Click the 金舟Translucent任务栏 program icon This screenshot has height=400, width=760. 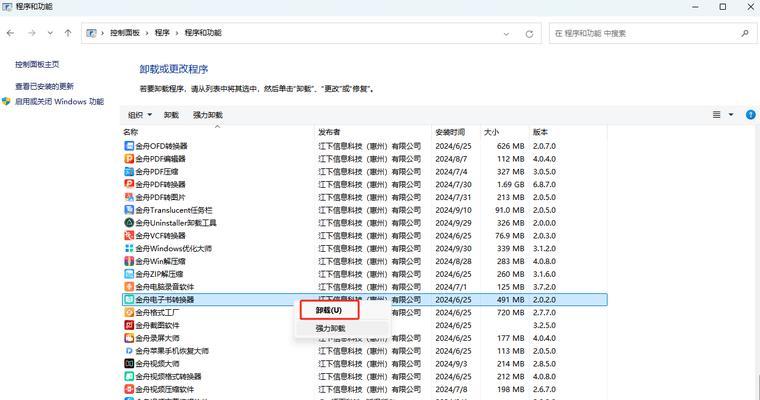(x=129, y=210)
